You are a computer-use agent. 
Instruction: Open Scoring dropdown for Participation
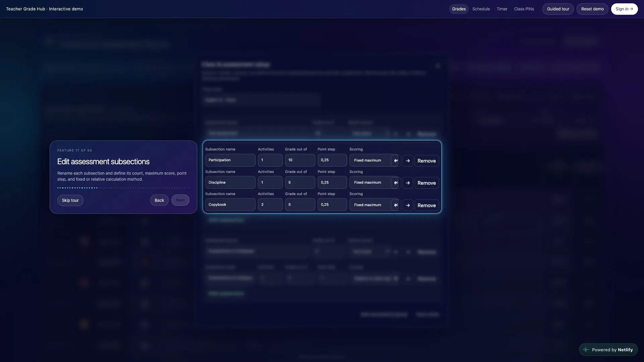tap(374, 160)
